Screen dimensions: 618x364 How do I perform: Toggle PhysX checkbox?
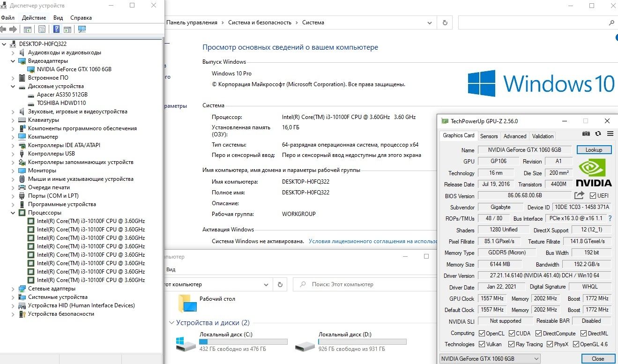pyautogui.click(x=549, y=344)
